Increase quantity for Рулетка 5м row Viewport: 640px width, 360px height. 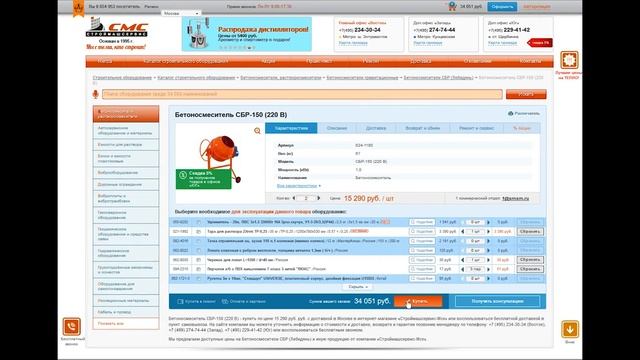(489, 279)
